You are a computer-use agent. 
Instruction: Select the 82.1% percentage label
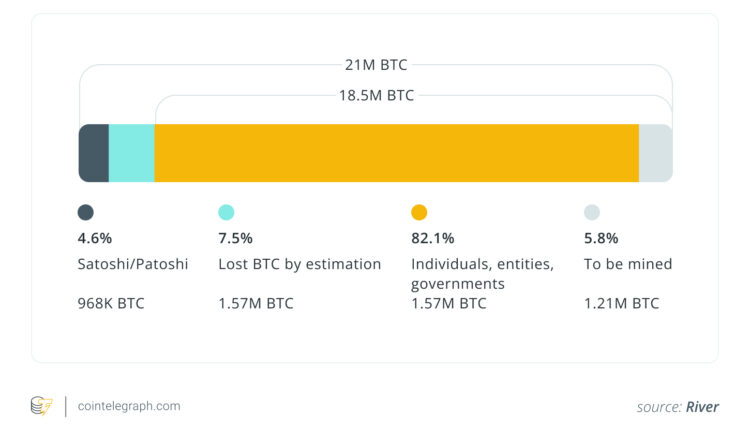pos(433,238)
